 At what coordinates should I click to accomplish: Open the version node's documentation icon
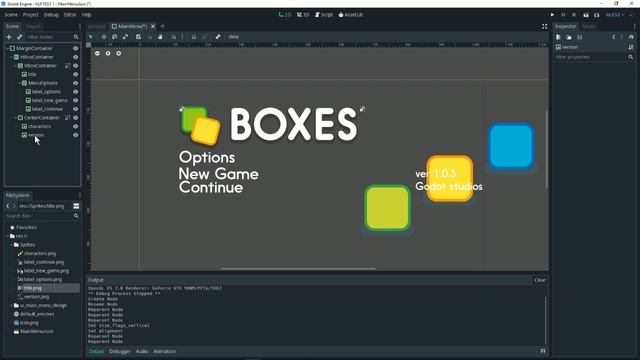[631, 47]
